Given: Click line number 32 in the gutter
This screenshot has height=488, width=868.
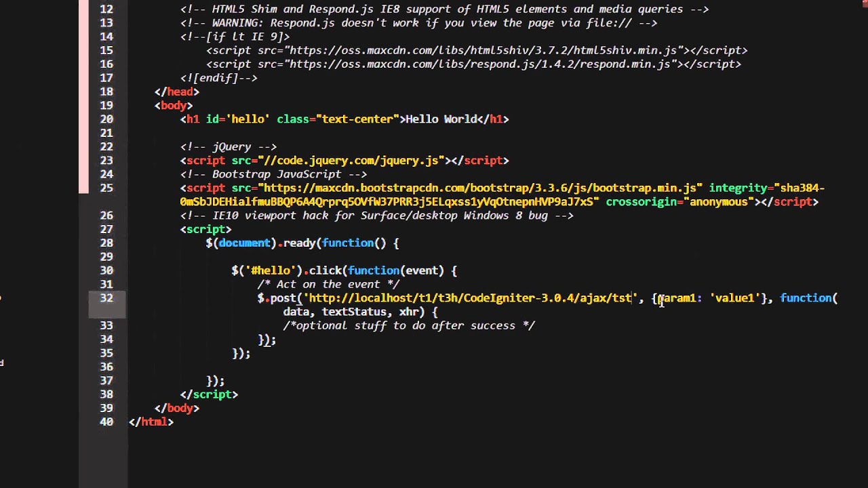Looking at the screenshot, I should click(x=106, y=298).
